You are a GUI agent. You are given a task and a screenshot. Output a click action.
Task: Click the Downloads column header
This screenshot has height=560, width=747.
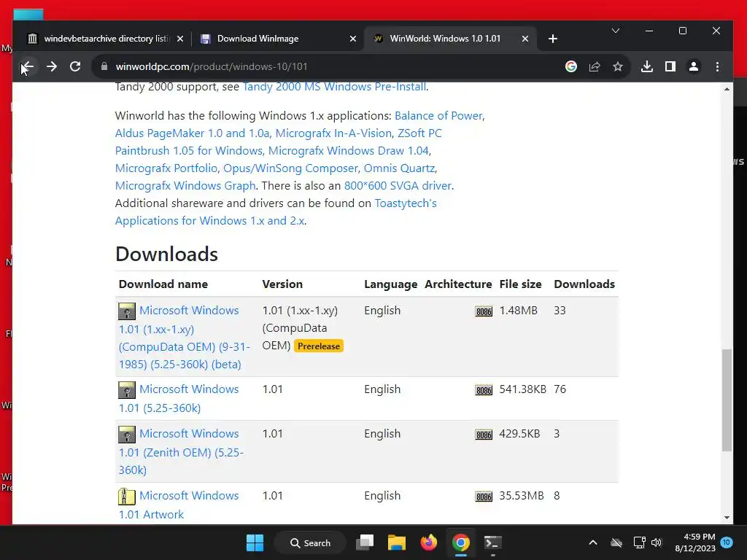point(584,284)
